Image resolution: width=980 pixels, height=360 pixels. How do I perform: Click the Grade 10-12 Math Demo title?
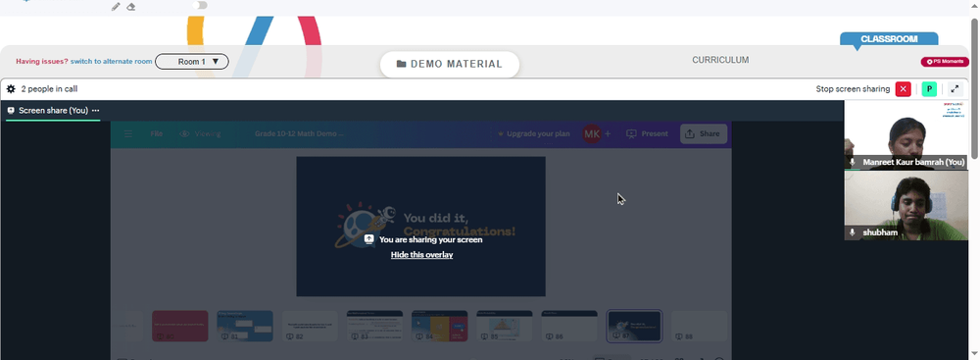coord(299,134)
